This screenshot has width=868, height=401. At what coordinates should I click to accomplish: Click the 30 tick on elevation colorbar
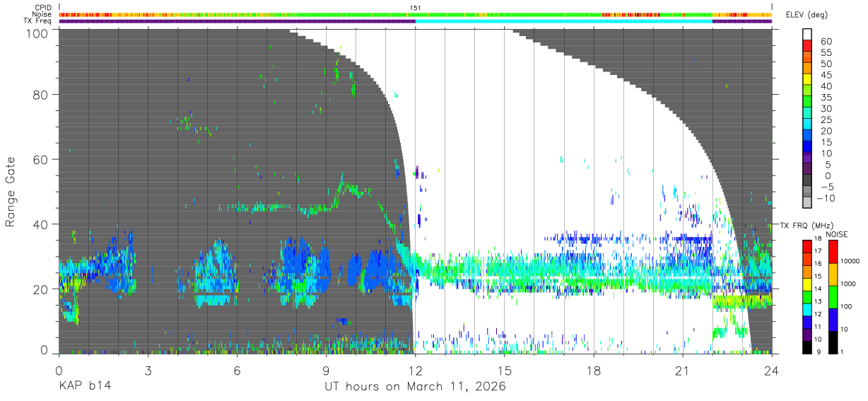click(x=827, y=108)
